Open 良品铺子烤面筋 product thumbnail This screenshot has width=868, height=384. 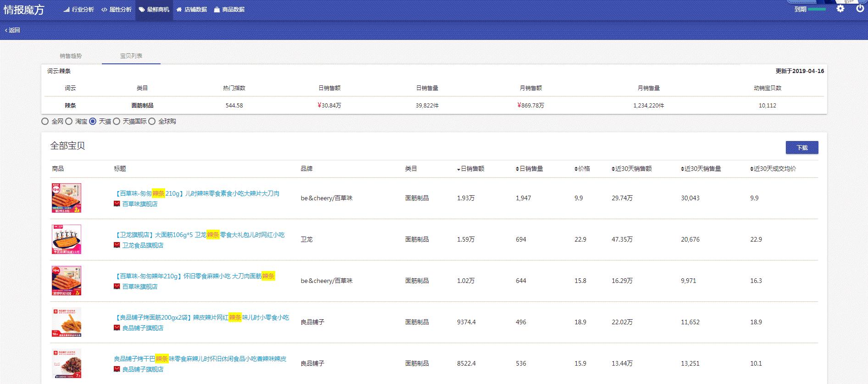[x=67, y=322]
